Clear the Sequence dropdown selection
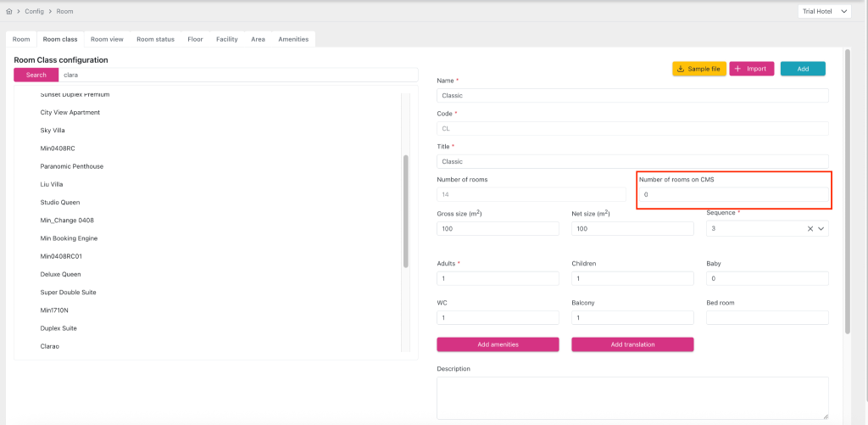The image size is (868, 425). [810, 228]
